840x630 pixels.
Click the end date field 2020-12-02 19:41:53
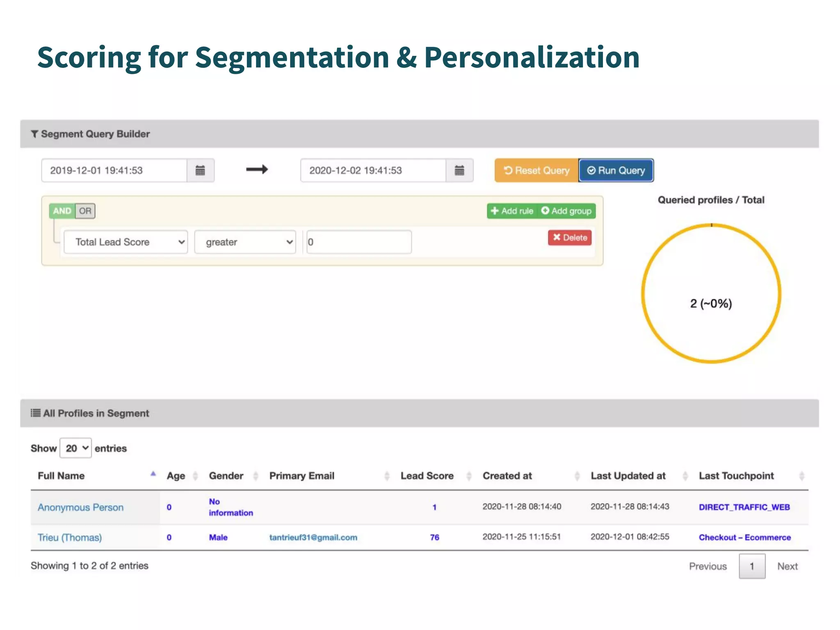(x=373, y=170)
